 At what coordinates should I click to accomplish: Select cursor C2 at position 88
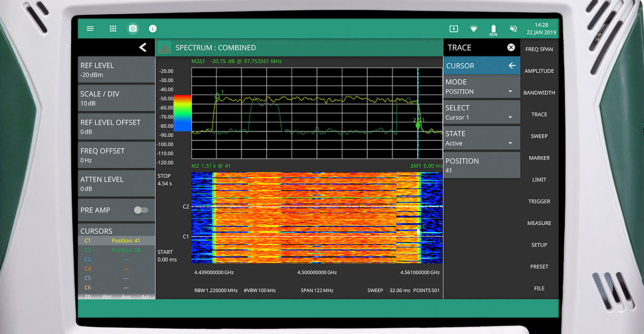point(116,250)
